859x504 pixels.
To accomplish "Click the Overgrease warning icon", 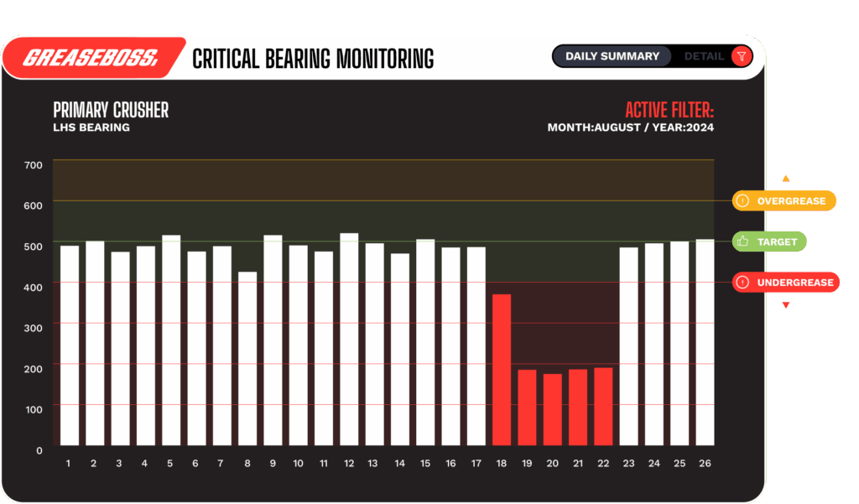I will point(742,201).
